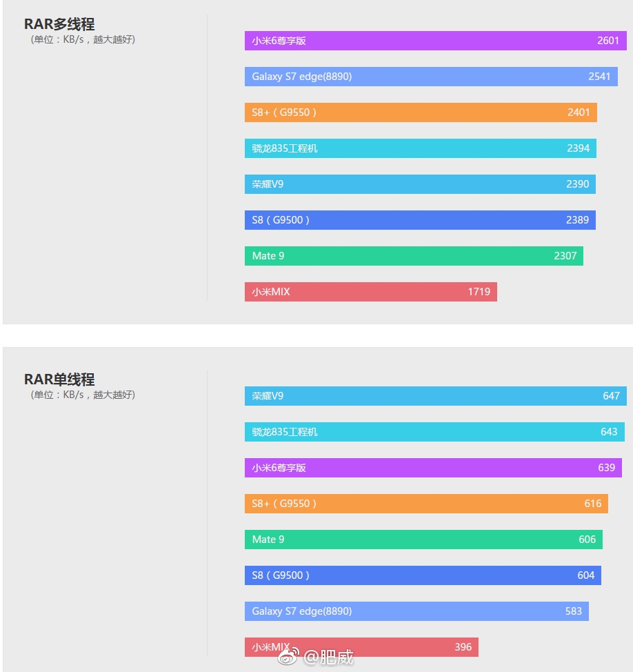Select the green Mate 9 bar showing 2307
The width and height of the screenshot is (633, 672).
[x=414, y=256]
